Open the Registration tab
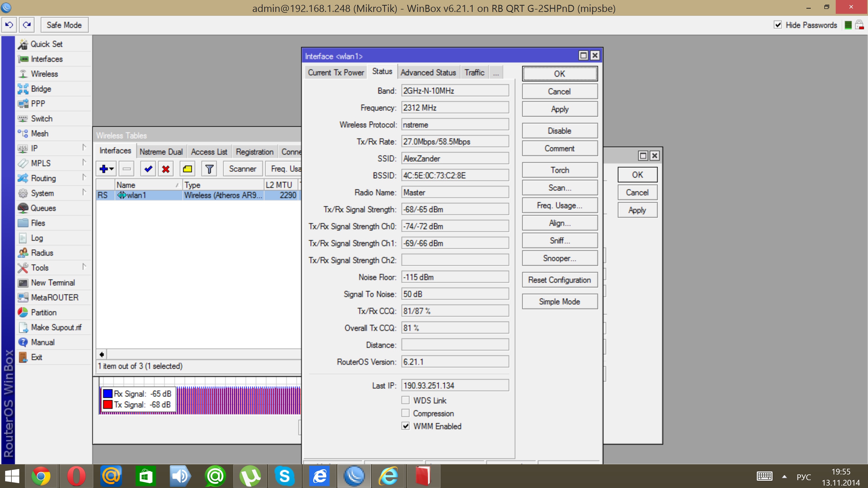This screenshot has height=488, width=868. click(x=254, y=152)
